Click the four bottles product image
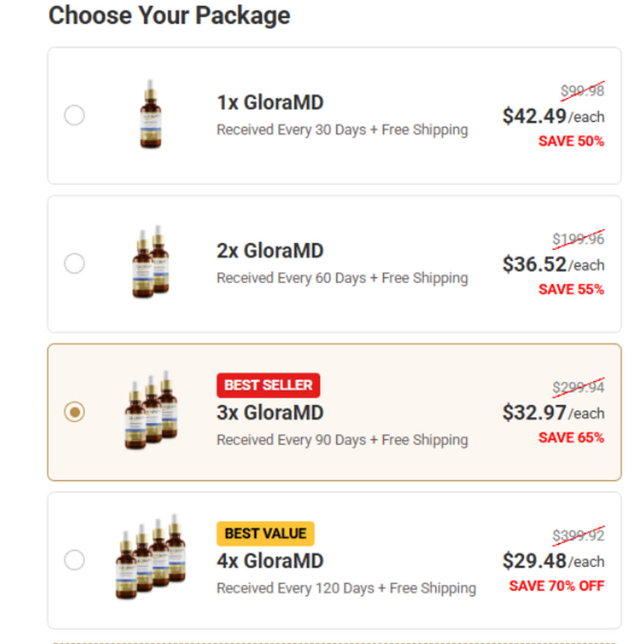This screenshot has width=644, height=644. click(x=151, y=558)
